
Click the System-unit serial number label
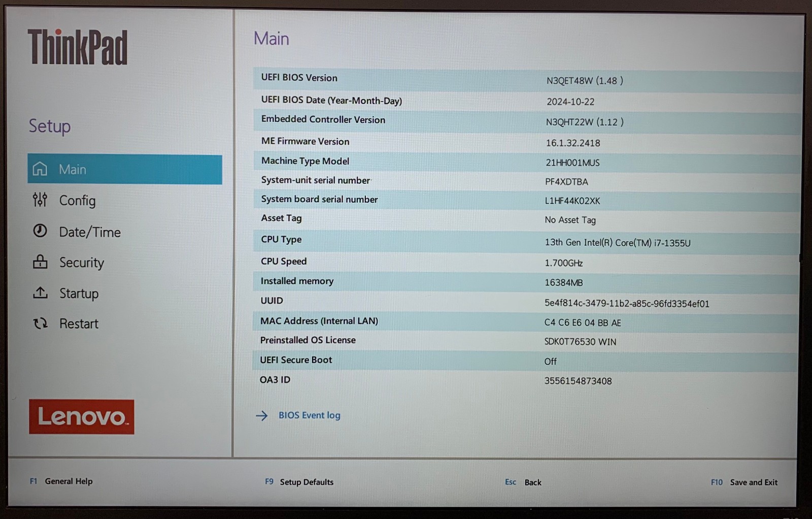315,180
